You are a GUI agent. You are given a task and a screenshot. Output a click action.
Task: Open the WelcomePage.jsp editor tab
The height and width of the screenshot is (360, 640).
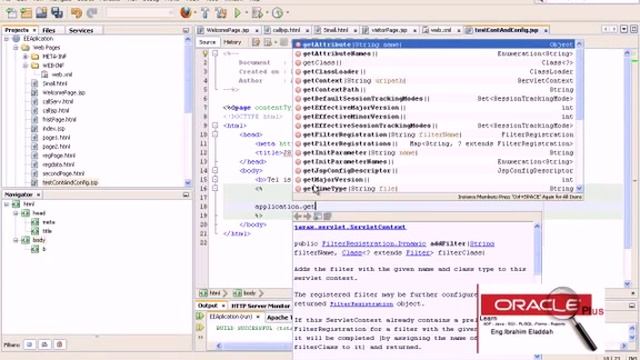228,30
